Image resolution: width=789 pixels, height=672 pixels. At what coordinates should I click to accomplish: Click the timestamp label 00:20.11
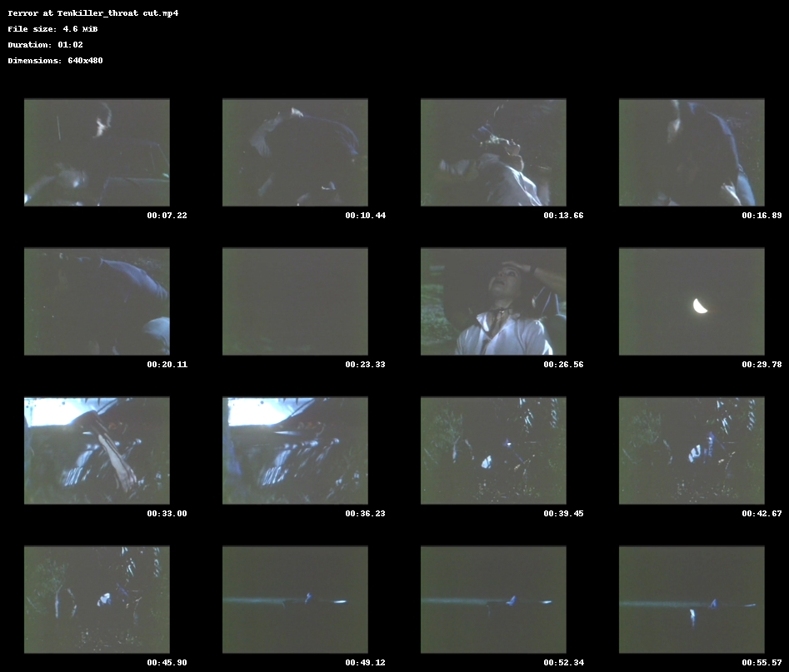[167, 364]
